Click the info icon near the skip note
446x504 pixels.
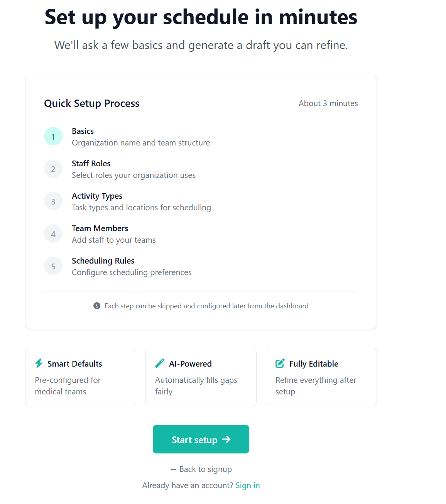(x=96, y=306)
